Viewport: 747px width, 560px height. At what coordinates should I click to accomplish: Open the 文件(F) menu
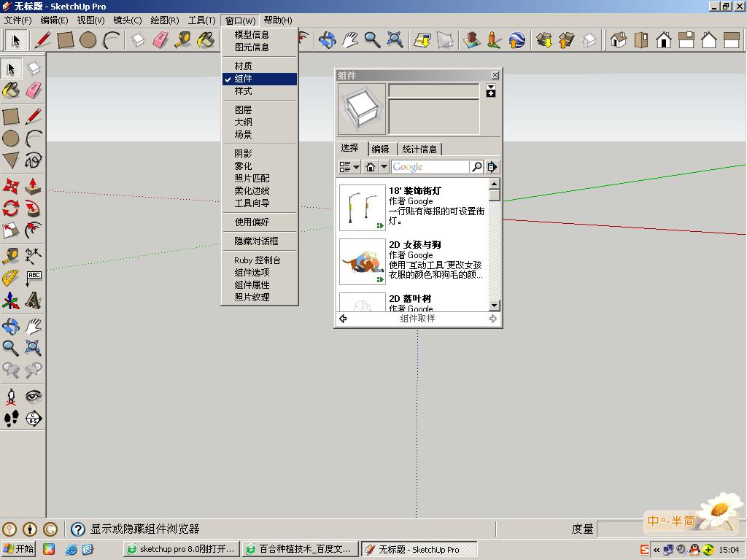coord(18,20)
